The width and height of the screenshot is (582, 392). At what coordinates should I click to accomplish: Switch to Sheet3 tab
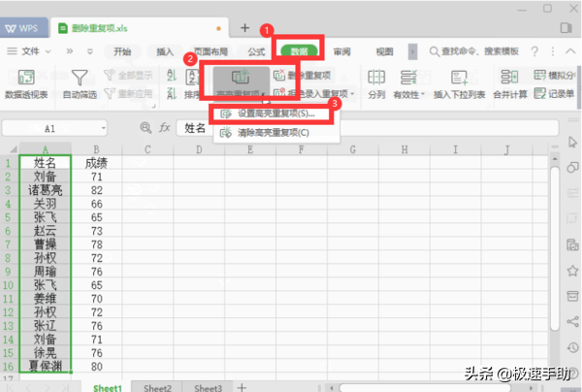click(x=208, y=387)
